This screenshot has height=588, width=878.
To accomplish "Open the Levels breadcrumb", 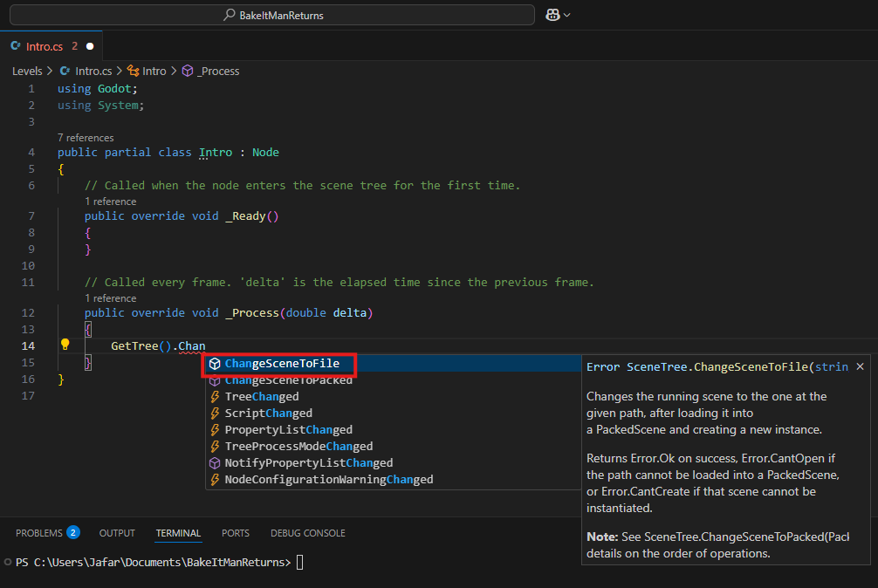I will (x=27, y=71).
